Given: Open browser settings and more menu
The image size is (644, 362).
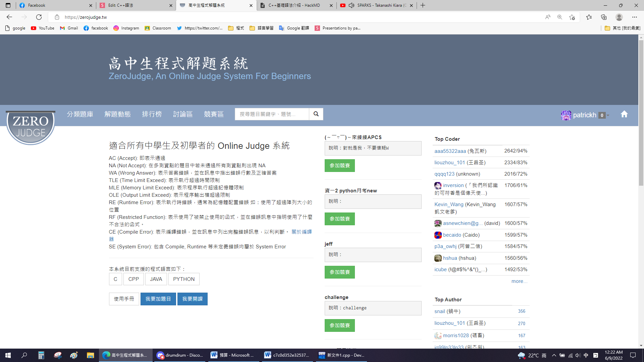Looking at the screenshot, I should [634, 17].
